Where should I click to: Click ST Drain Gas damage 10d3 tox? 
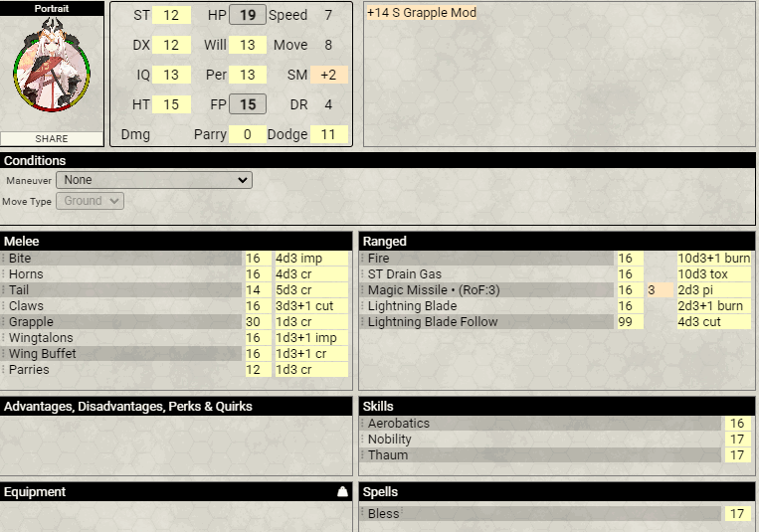(714, 274)
